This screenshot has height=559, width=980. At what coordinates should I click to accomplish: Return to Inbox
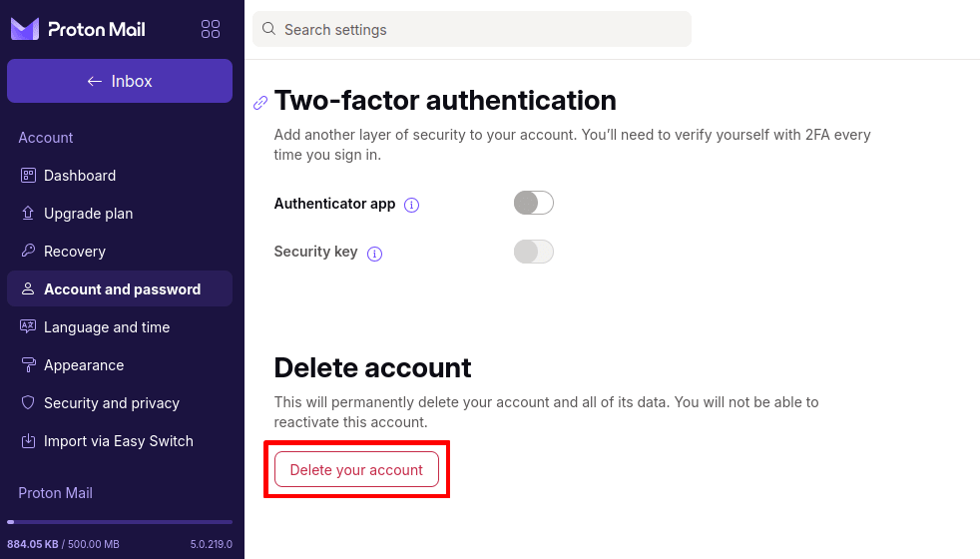[120, 81]
